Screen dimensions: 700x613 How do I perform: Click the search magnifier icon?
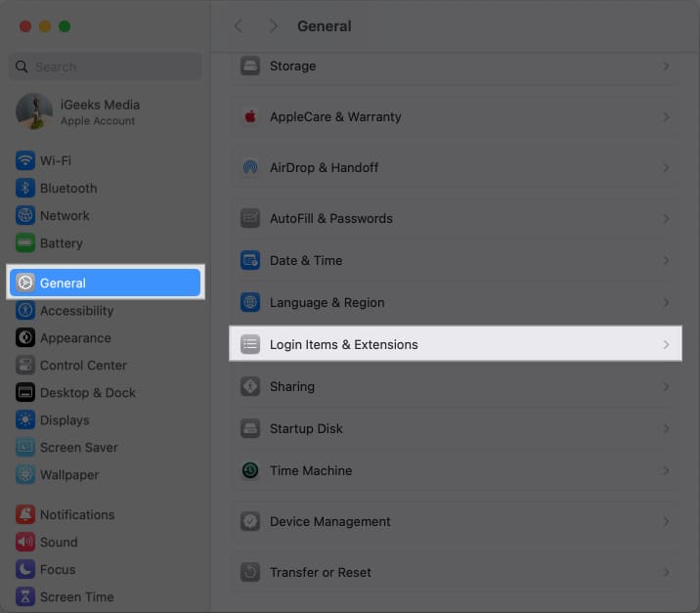coord(22,66)
